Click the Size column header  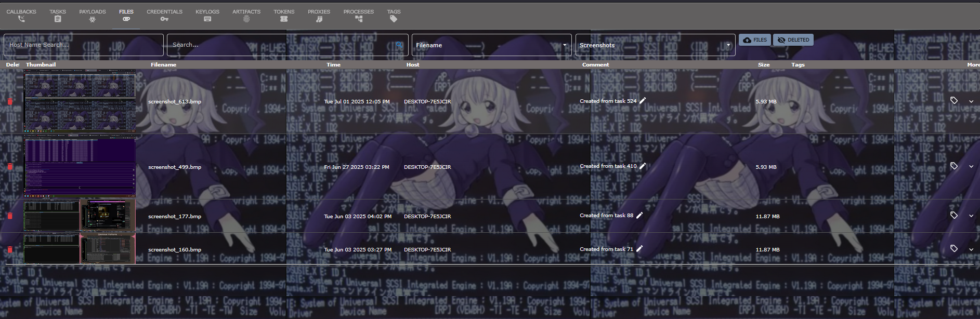click(x=764, y=65)
